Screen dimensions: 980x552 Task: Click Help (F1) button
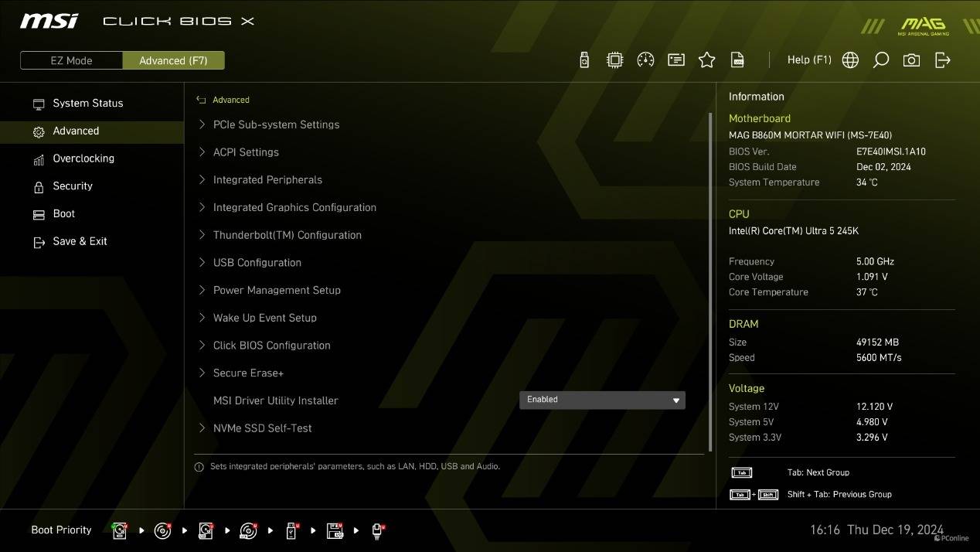(x=808, y=60)
